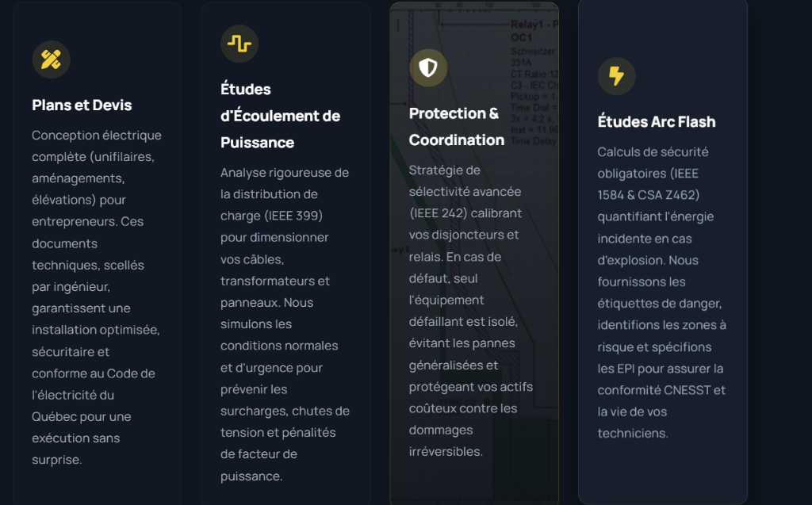Click the "Québec pour une" text line

pos(82,416)
